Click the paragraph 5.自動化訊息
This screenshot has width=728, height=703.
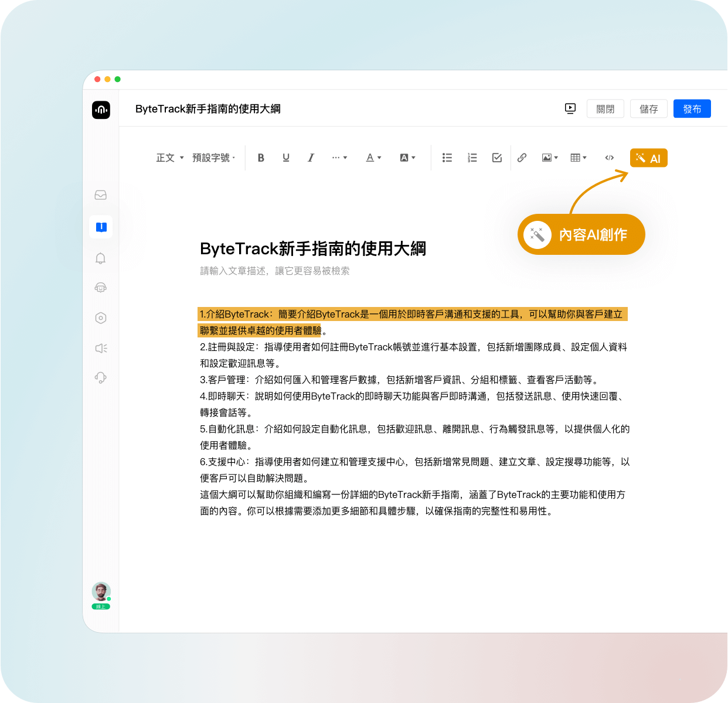click(x=415, y=437)
